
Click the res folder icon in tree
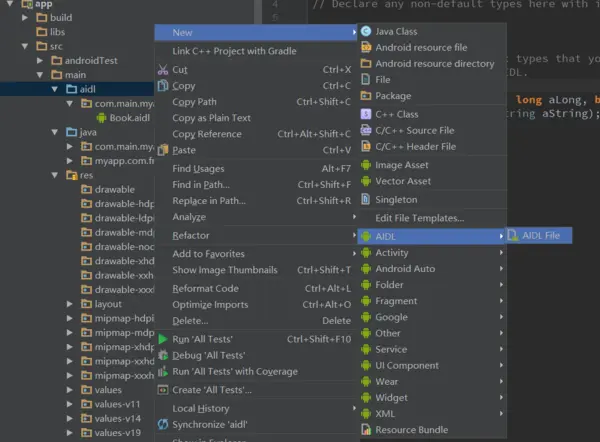(72, 175)
